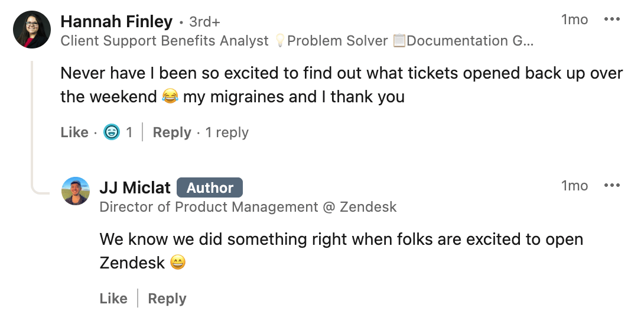Click JJ Miclat's profile avatar
Screen dimensions: 644x330
point(77,191)
